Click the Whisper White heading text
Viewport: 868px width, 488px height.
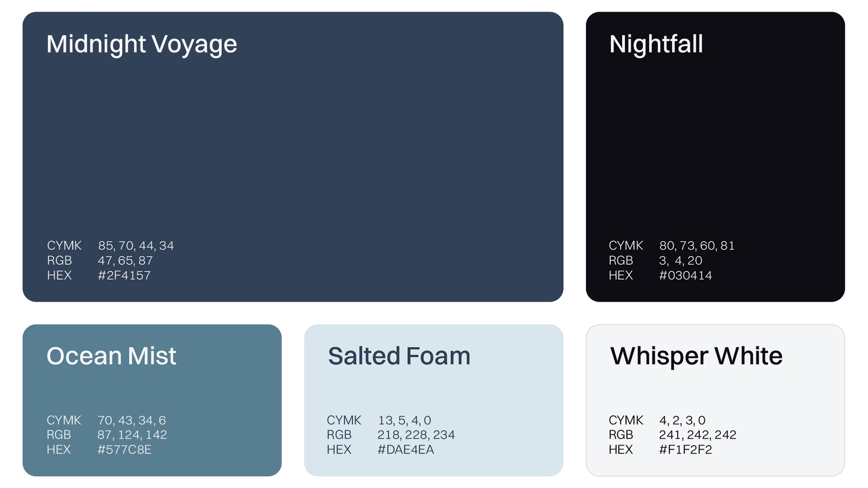[696, 356]
